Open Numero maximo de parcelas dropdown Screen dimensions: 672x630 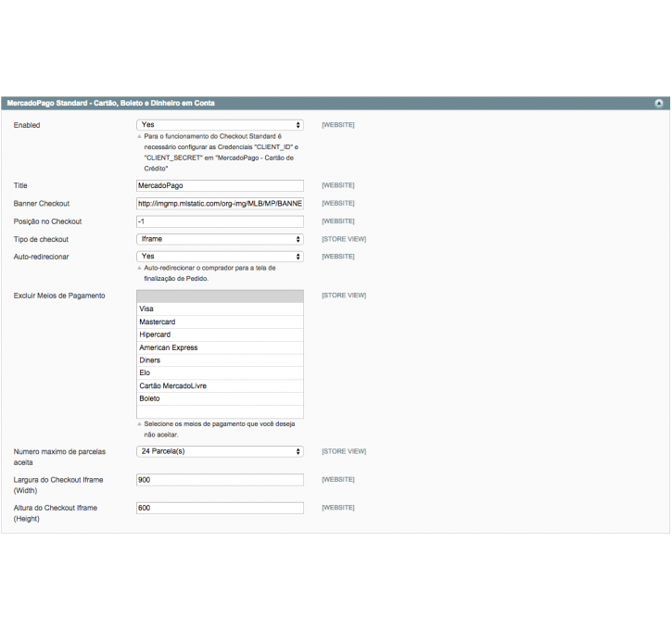tap(220, 451)
